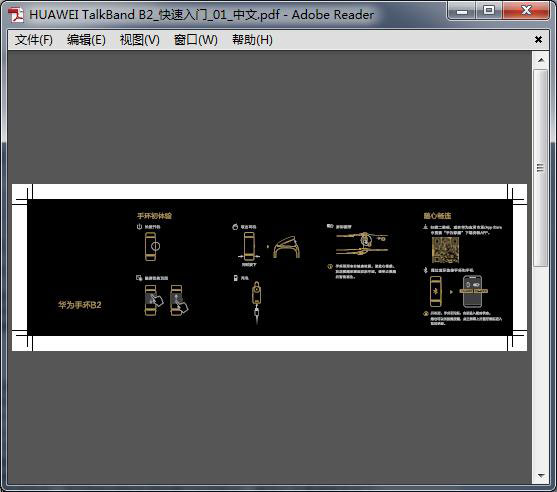Maximize the Adobe Reader window
This screenshot has width=557, height=492.
(489, 11)
